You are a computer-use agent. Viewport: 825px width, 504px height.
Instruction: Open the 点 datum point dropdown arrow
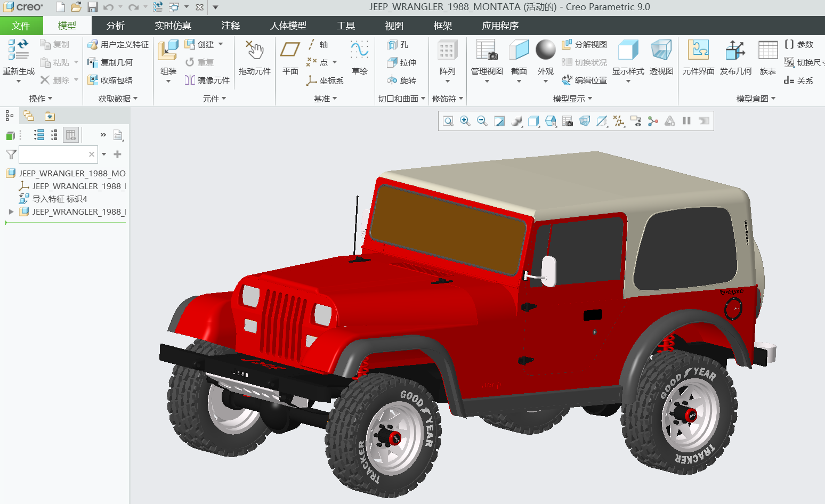click(x=335, y=62)
